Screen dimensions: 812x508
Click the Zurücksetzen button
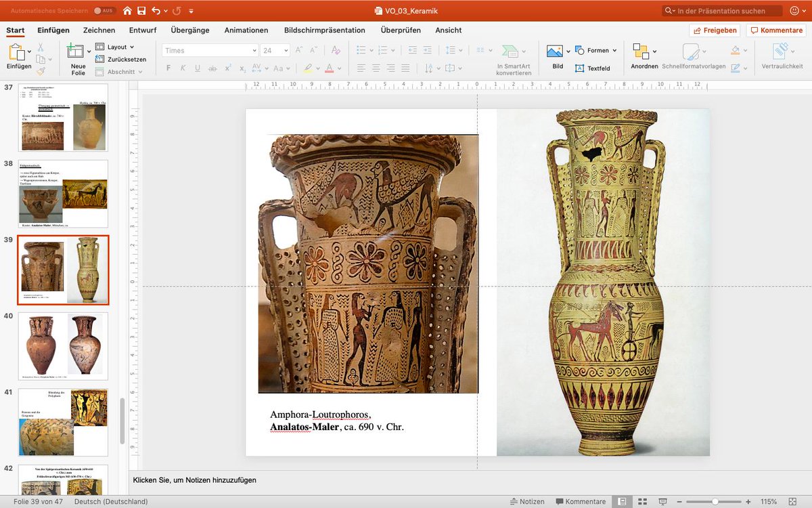tap(120, 59)
